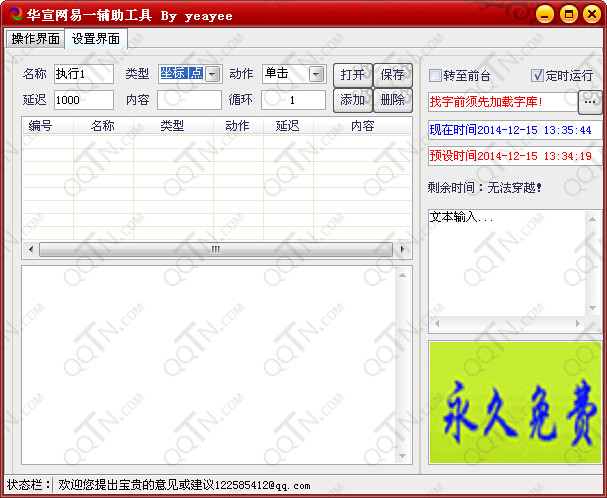Image resolution: width=607 pixels, height=498 pixels.
Task: Click the 内容 column header in table
Action: pos(362,126)
